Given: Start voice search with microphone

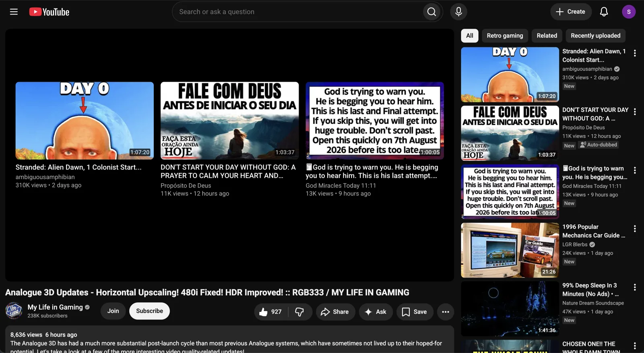Looking at the screenshot, I should point(458,12).
